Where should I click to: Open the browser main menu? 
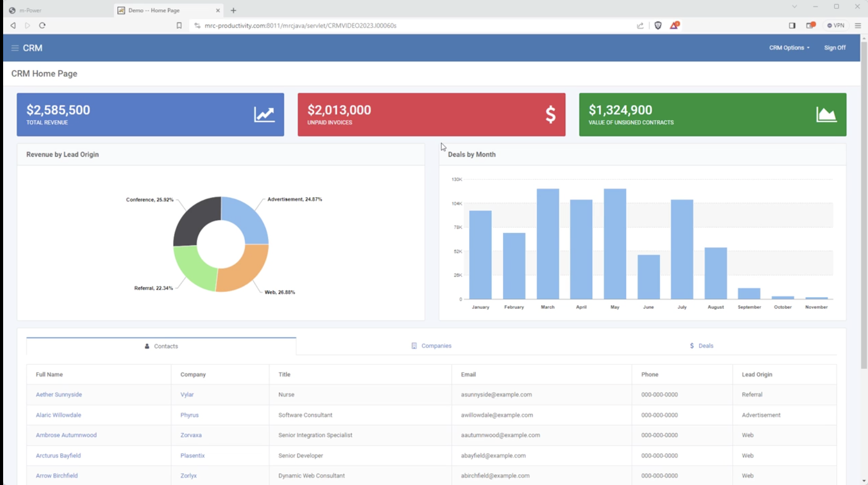[x=858, y=25]
